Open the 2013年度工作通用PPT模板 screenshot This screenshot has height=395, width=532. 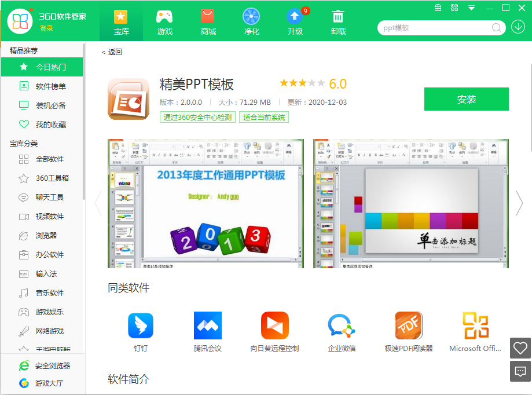pyautogui.click(x=206, y=203)
